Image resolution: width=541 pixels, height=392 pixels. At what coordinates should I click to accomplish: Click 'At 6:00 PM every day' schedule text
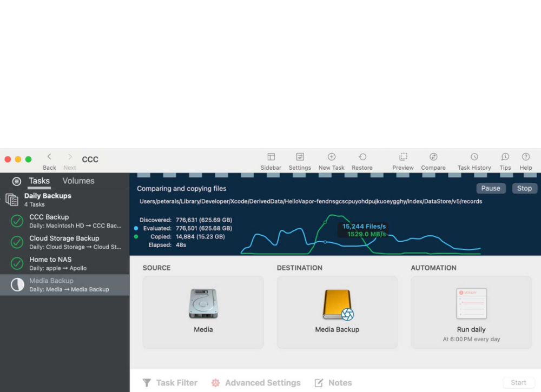471,339
